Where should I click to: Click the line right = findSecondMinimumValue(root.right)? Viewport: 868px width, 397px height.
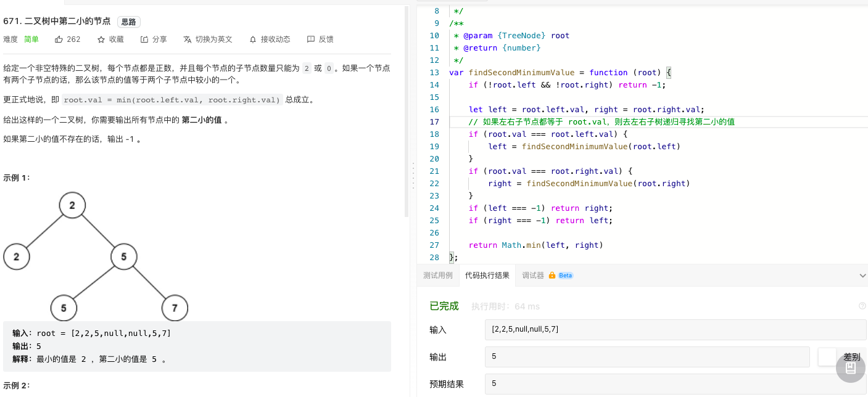pyautogui.click(x=589, y=183)
